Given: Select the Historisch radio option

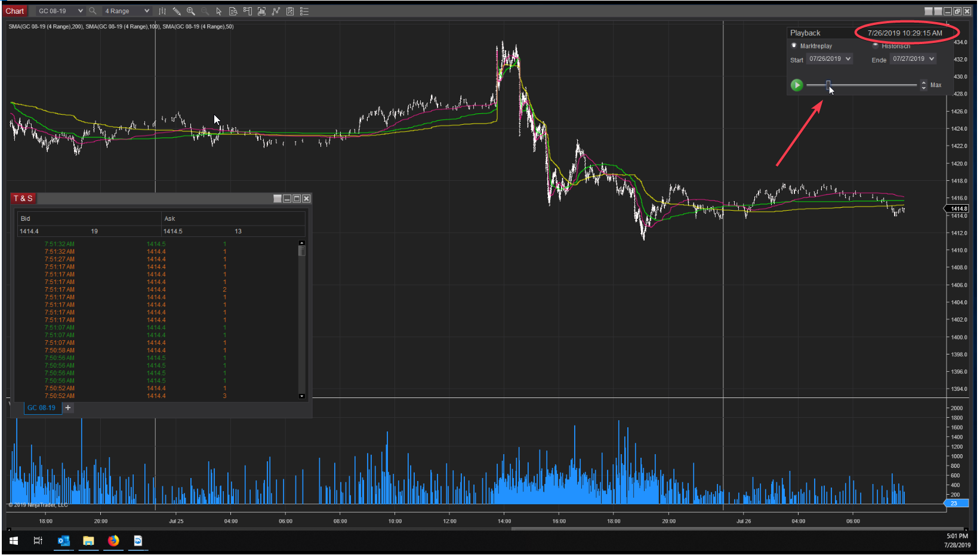Looking at the screenshot, I should pyautogui.click(x=876, y=45).
